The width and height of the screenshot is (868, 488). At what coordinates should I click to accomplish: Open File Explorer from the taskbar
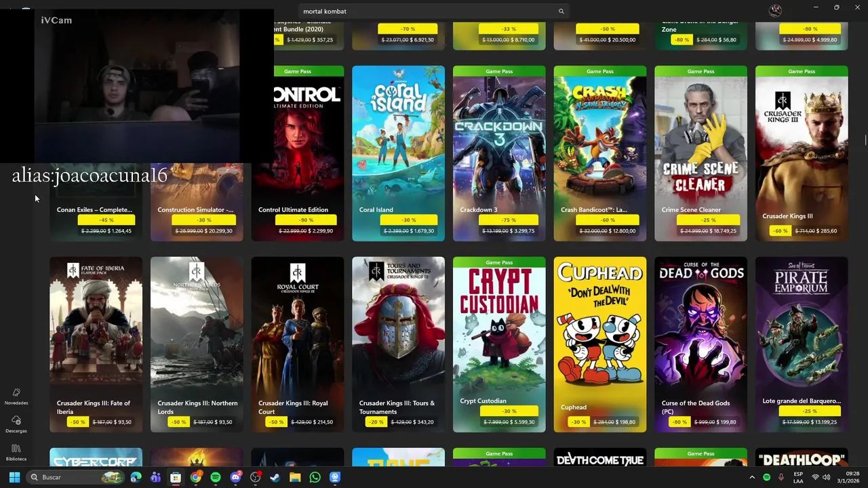(295, 477)
